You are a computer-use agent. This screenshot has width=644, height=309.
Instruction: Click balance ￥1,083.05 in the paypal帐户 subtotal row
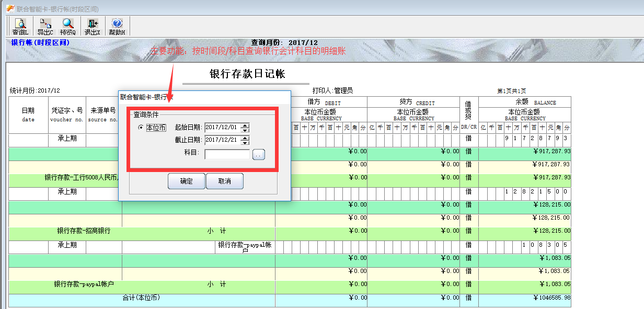pos(555,284)
